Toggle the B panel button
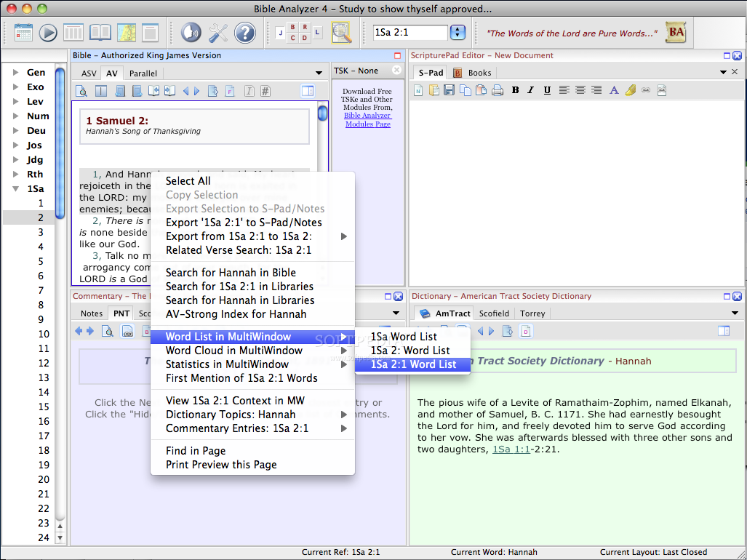This screenshot has height=560, width=747. pos(292,27)
